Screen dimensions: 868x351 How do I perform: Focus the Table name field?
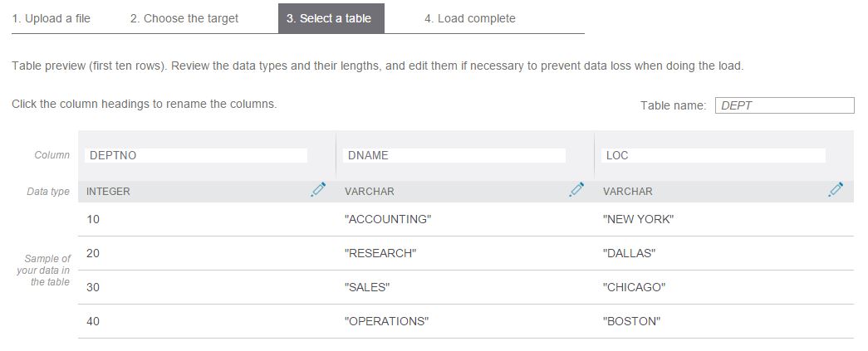(x=784, y=105)
